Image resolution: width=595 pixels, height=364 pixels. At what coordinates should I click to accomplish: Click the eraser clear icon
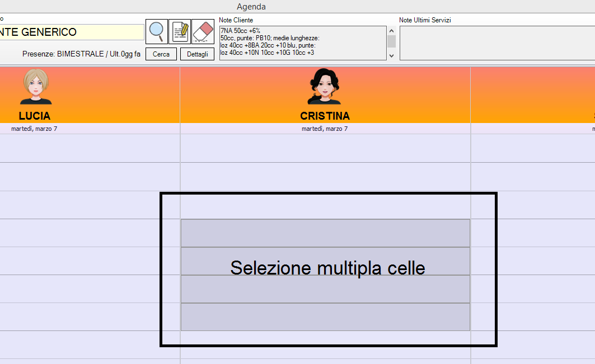point(203,32)
